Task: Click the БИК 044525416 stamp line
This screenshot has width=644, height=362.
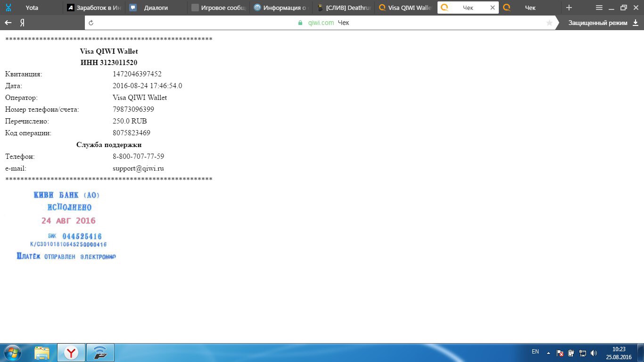Action: pos(75,236)
